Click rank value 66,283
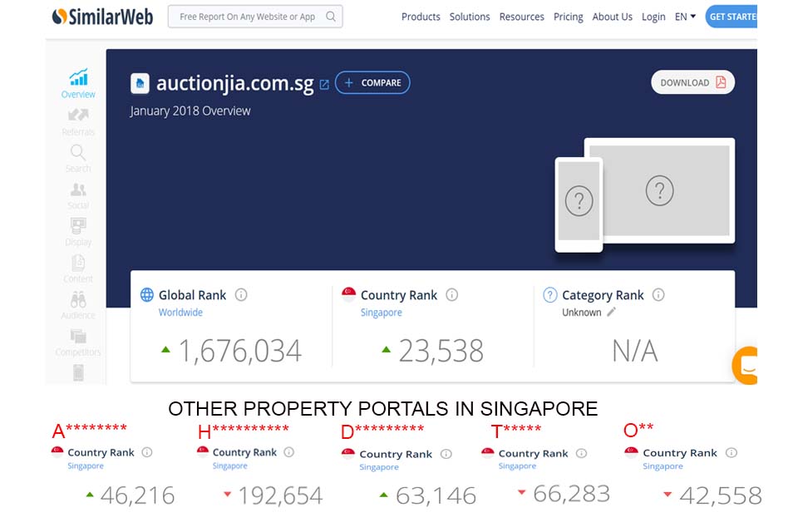This screenshot has width=798, height=532. 572,494
